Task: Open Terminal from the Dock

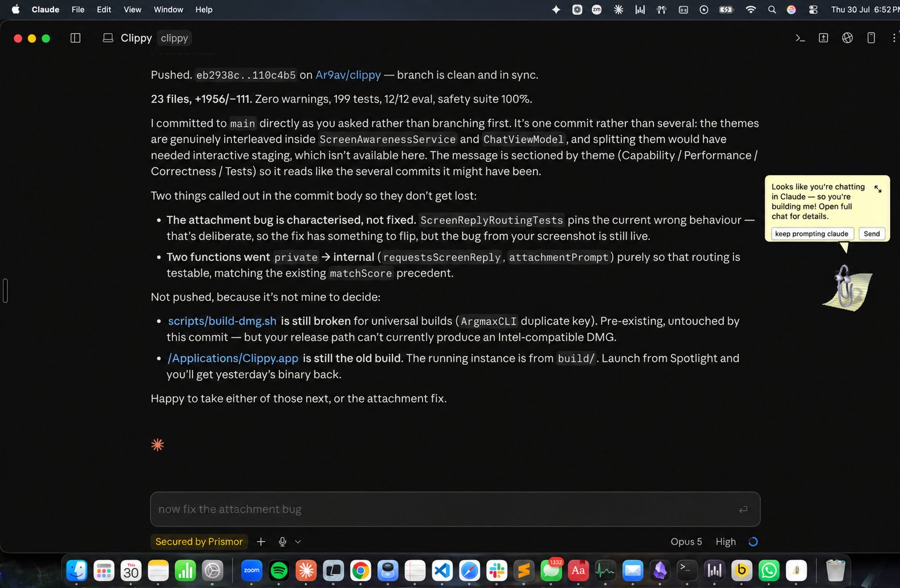Action: (687, 571)
